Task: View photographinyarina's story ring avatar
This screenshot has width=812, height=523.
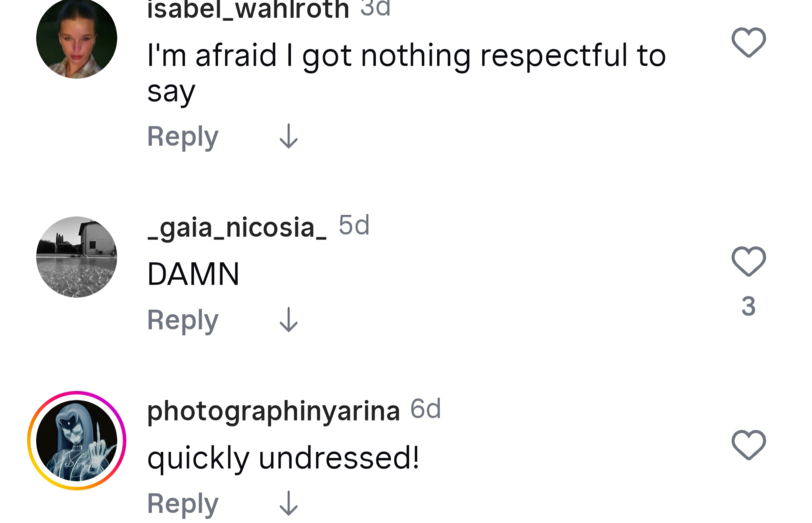Action: (x=77, y=440)
